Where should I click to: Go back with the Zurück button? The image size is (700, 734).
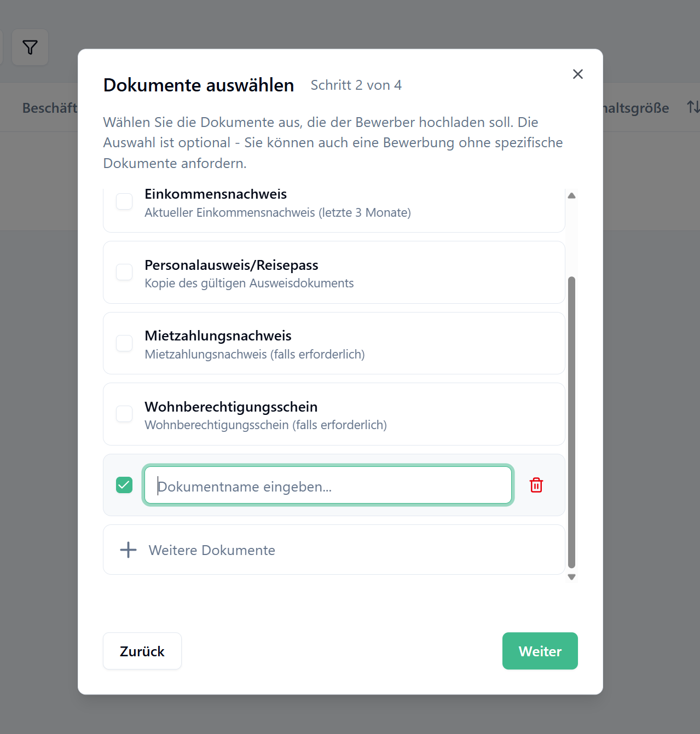(142, 651)
